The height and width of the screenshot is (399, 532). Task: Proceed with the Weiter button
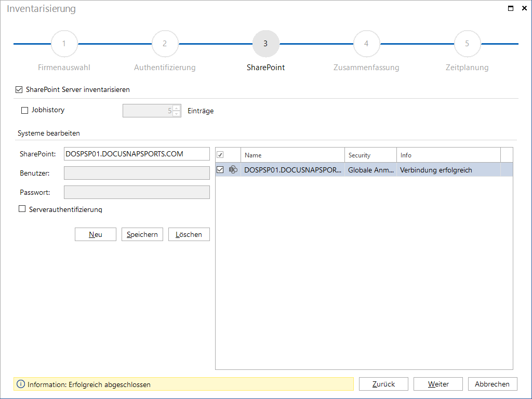pos(438,384)
